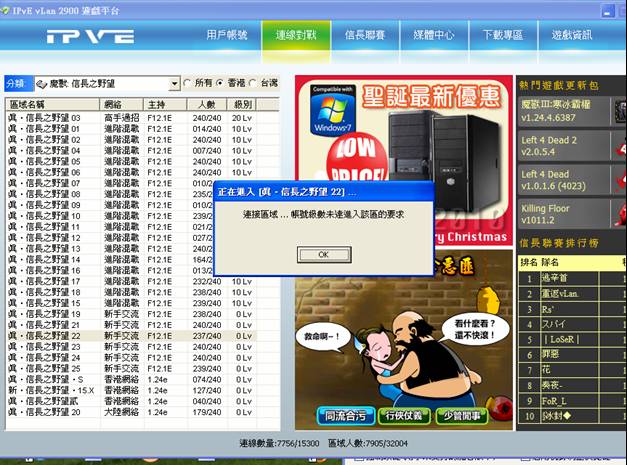
Task: Open the 用戶帳號 tab
Action: pos(227,35)
